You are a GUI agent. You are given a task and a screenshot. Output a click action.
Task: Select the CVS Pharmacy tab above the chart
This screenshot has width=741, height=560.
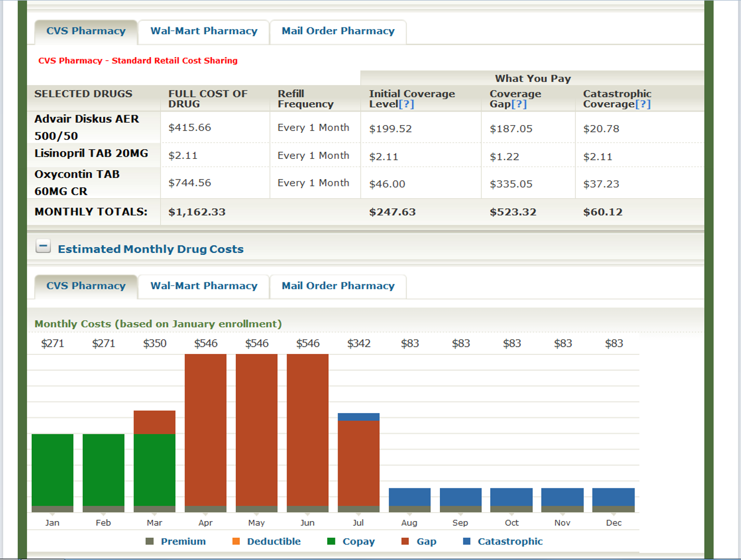pyautogui.click(x=86, y=286)
